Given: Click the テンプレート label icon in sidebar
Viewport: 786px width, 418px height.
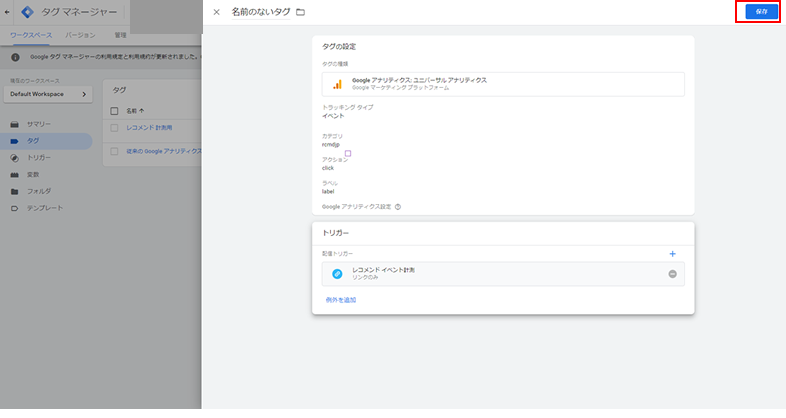Looking at the screenshot, I should click(15, 208).
